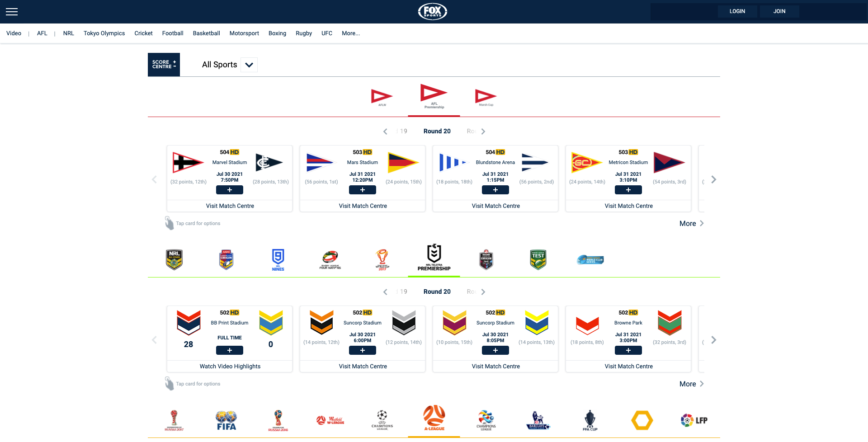Select the UEFA Champions League icon

click(382, 420)
